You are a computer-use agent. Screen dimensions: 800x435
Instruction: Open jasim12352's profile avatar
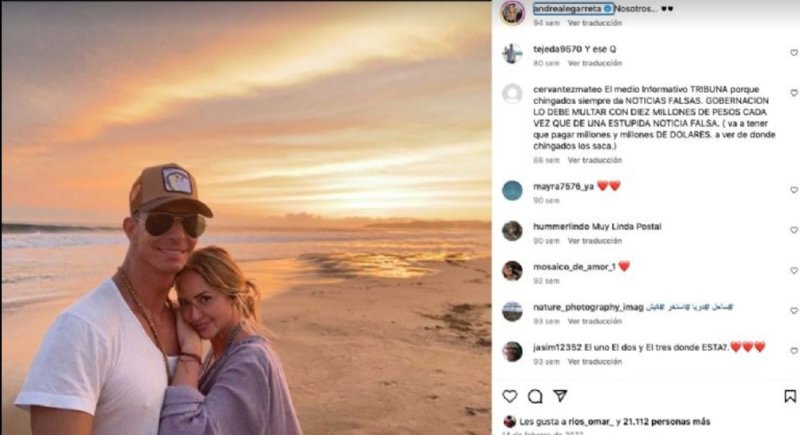512,351
